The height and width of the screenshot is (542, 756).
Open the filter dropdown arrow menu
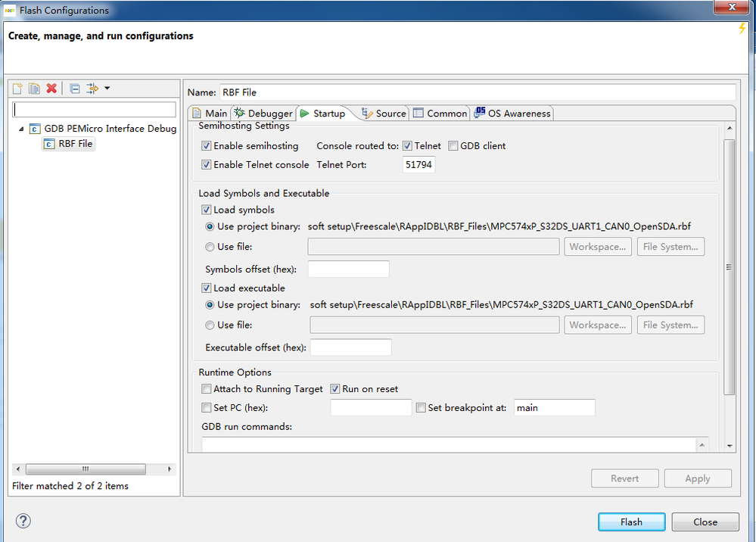point(107,89)
